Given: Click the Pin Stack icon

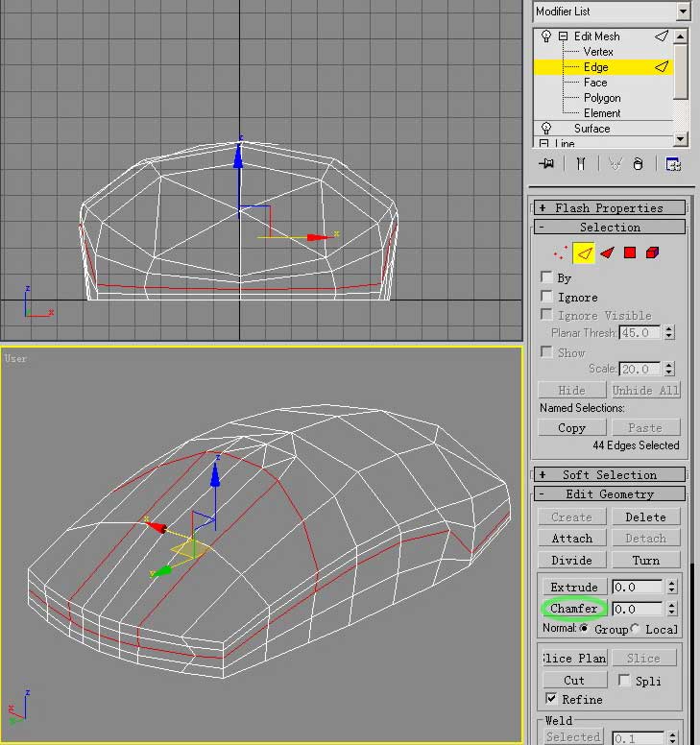Looking at the screenshot, I should (x=547, y=164).
